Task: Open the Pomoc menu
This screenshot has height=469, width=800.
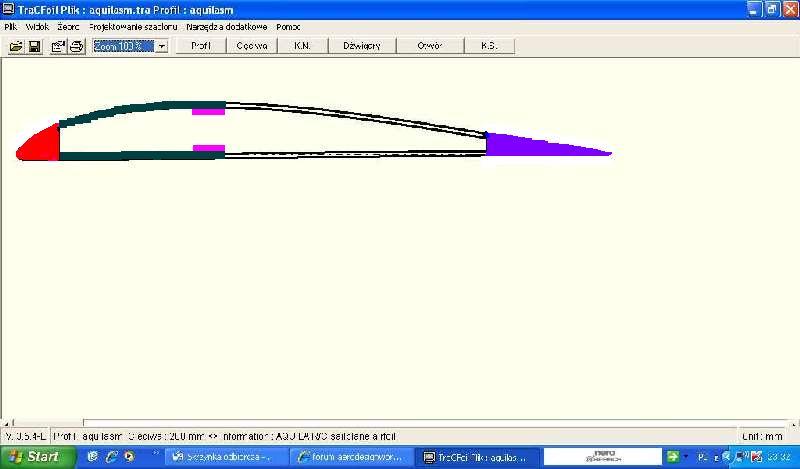Action: [288, 27]
